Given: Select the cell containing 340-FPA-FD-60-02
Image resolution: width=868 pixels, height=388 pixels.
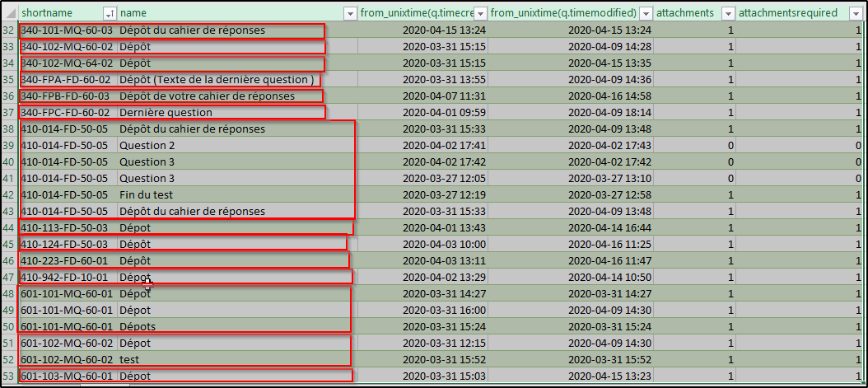Looking at the screenshot, I should pos(66,80).
